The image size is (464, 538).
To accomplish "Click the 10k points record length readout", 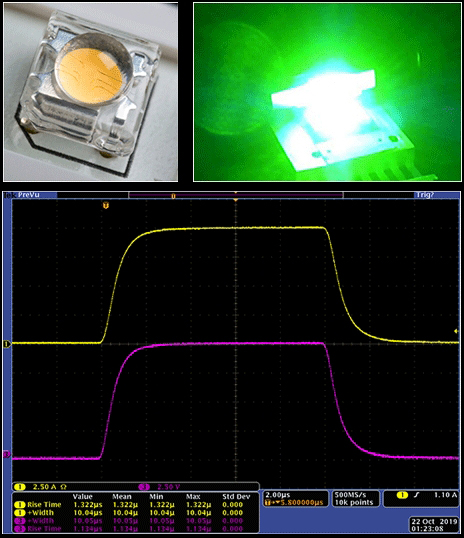I will tap(354, 503).
